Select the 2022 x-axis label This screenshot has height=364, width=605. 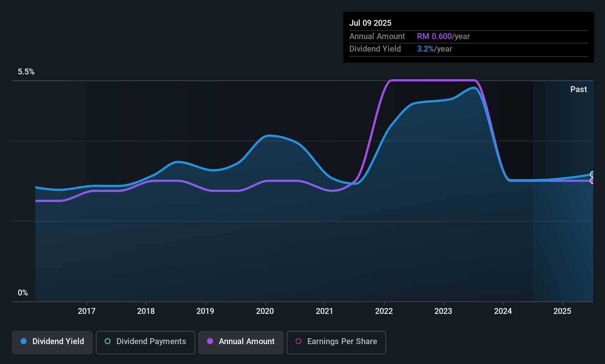pyautogui.click(x=384, y=311)
